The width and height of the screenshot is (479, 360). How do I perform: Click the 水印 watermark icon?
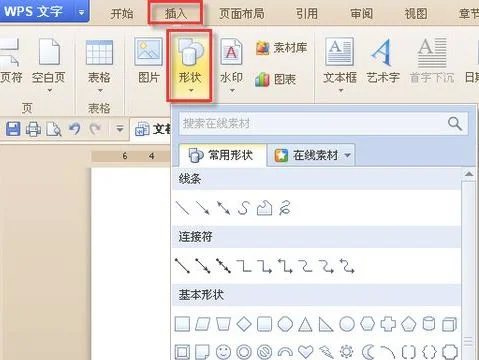(232, 52)
